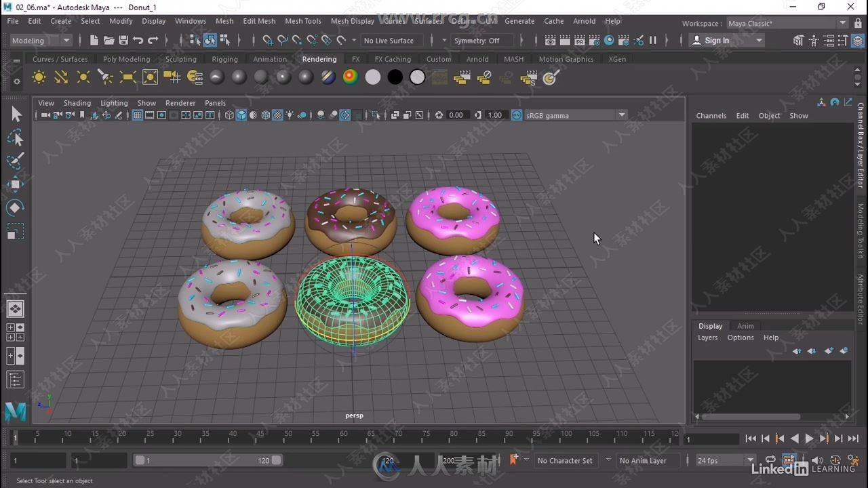
Task: Create a directional light from the shelf
Action: click(61, 77)
